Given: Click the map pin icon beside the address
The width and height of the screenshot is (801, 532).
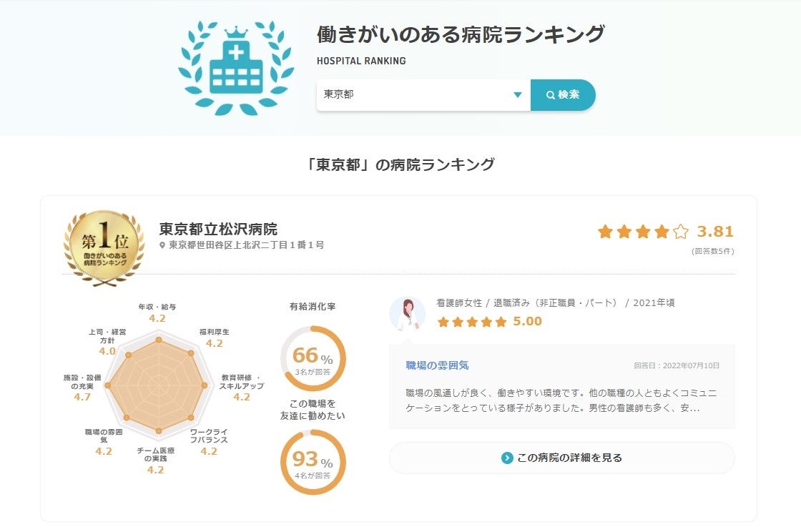Looking at the screenshot, I should point(163,245).
